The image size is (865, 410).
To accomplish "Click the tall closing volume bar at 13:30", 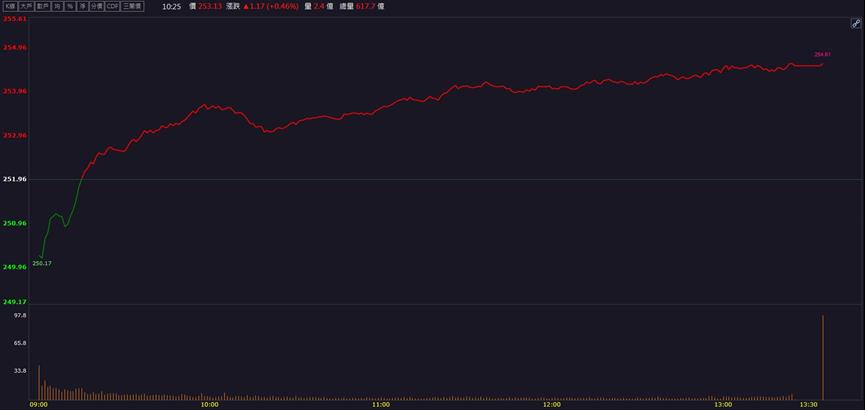I will point(823,358).
